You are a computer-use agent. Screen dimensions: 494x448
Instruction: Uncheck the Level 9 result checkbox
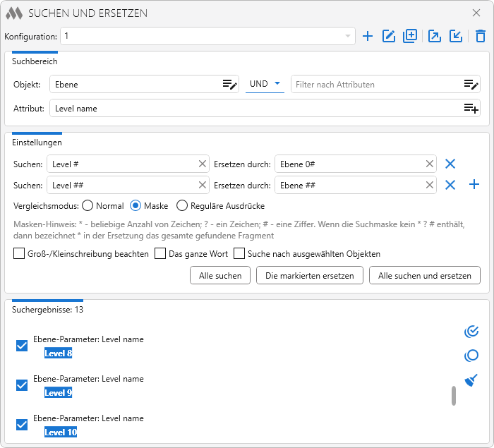click(22, 385)
